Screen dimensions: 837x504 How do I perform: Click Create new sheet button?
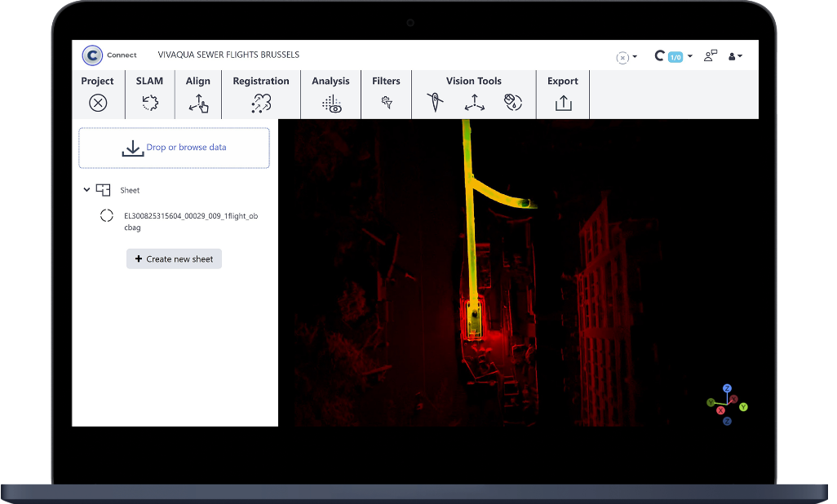pos(174,259)
